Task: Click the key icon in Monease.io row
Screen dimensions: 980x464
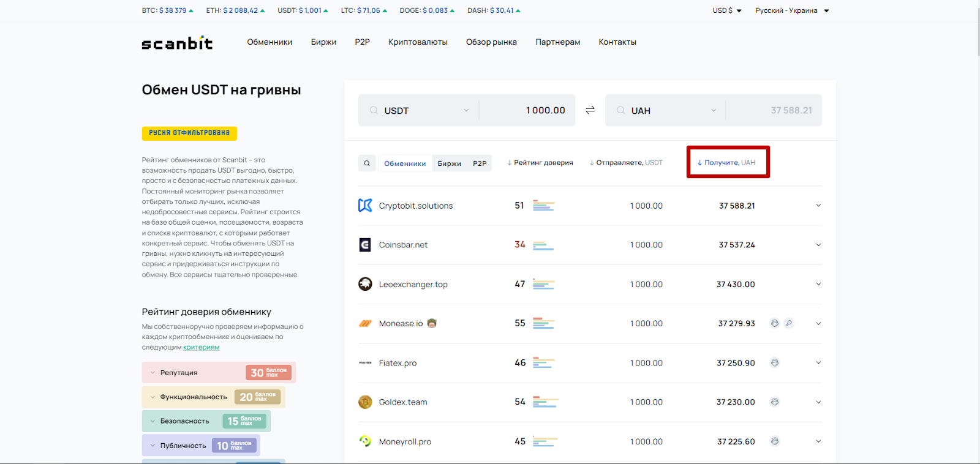Action: click(789, 323)
